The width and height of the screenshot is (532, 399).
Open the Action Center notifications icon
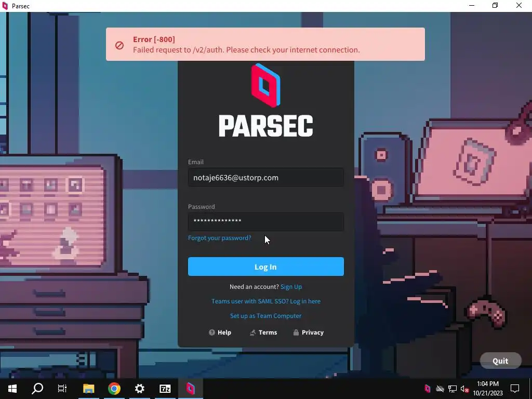point(515,389)
